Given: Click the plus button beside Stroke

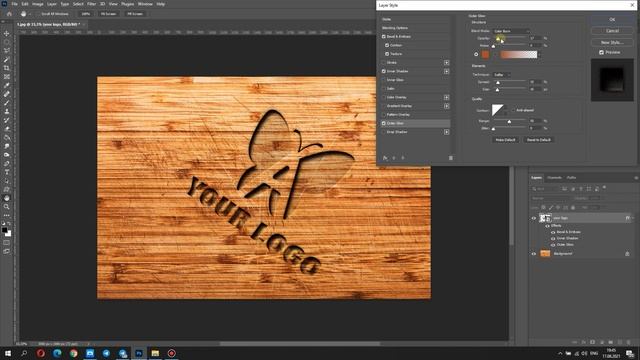Looking at the screenshot, I should [447, 63].
